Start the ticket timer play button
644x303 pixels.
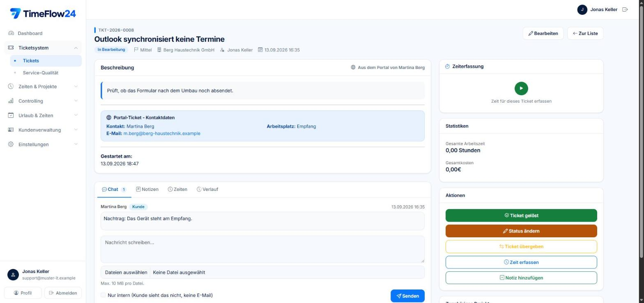click(x=521, y=88)
